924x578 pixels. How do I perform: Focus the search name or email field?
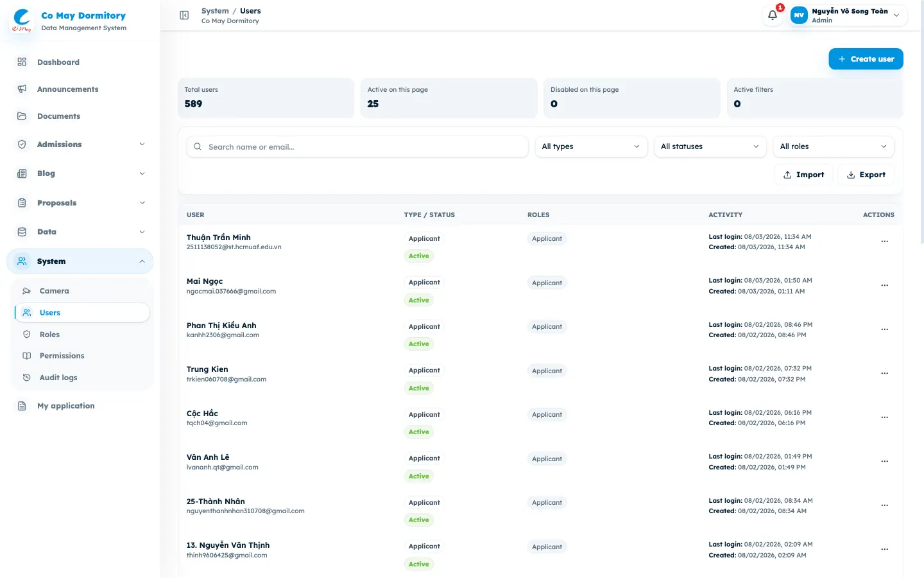click(357, 146)
